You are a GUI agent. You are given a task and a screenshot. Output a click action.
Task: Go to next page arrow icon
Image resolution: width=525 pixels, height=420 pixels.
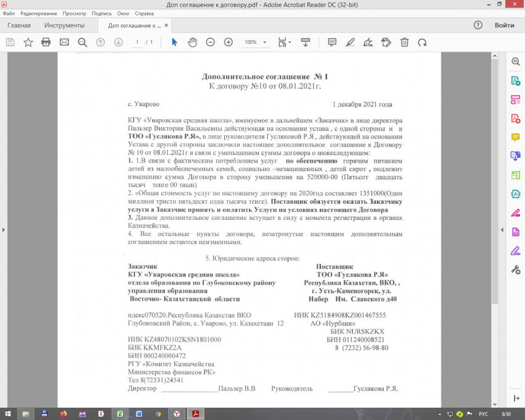pyautogui.click(x=119, y=43)
